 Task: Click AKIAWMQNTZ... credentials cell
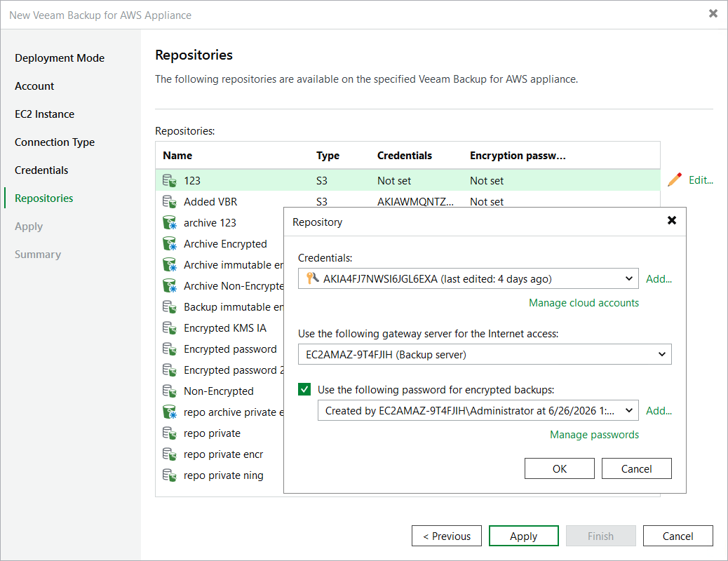click(415, 201)
